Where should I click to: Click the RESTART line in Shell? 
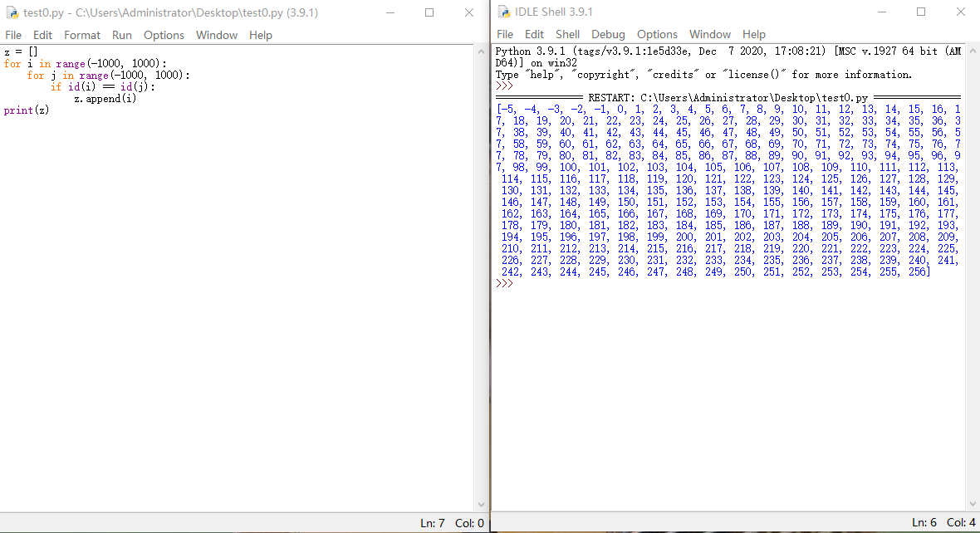tap(728, 98)
